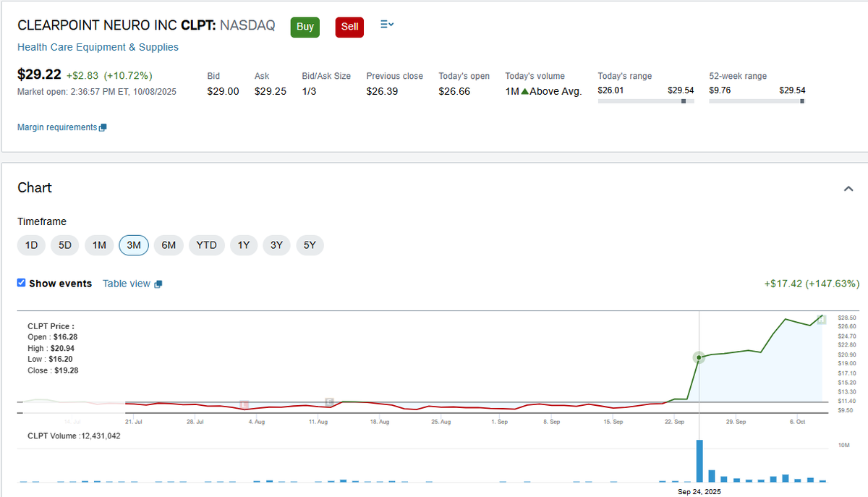This screenshot has height=497, width=868.
Task: Pick the YTD timeframe
Action: point(207,245)
